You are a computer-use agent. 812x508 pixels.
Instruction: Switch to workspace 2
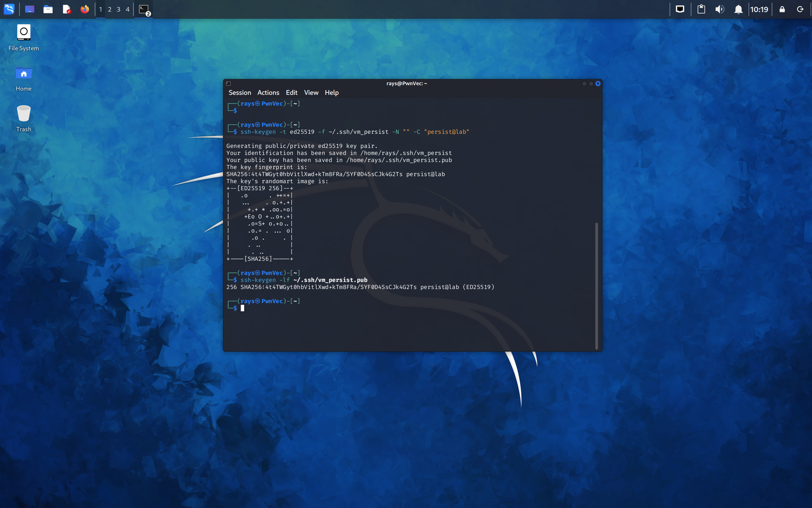[110, 9]
